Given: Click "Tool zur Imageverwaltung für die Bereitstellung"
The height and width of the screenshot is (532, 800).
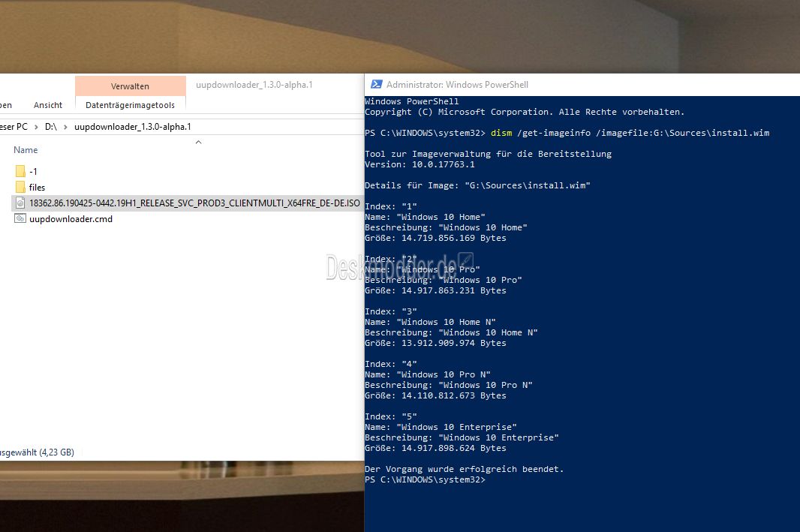Looking at the screenshot, I should [489, 154].
